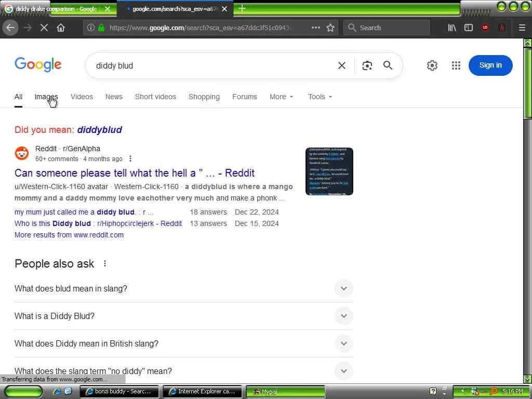
Task: Open page actions three-dot menu in address bar
Action: (315, 28)
